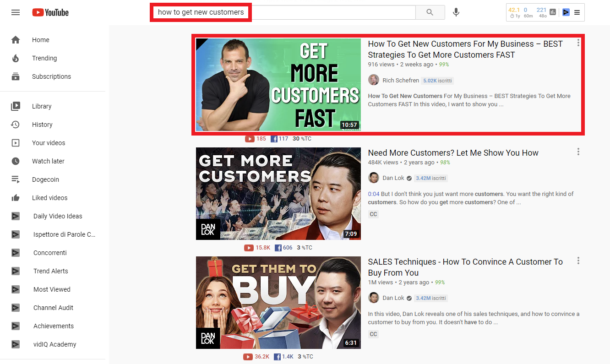Open Achievements in the sidebar
610x364 pixels.
click(x=54, y=326)
